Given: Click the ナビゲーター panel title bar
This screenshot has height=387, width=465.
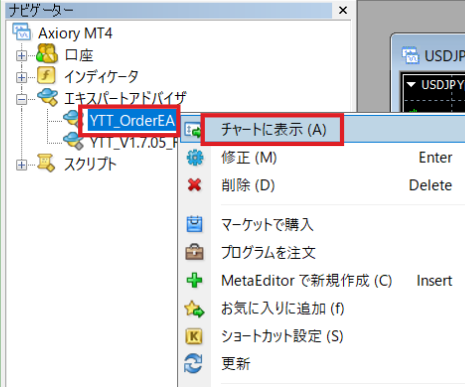Looking at the screenshot, I should 169,11.
